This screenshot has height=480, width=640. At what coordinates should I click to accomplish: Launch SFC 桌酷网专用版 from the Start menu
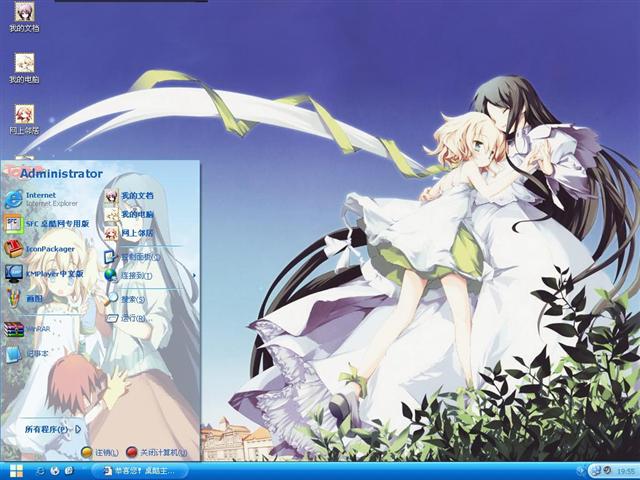click(47, 224)
